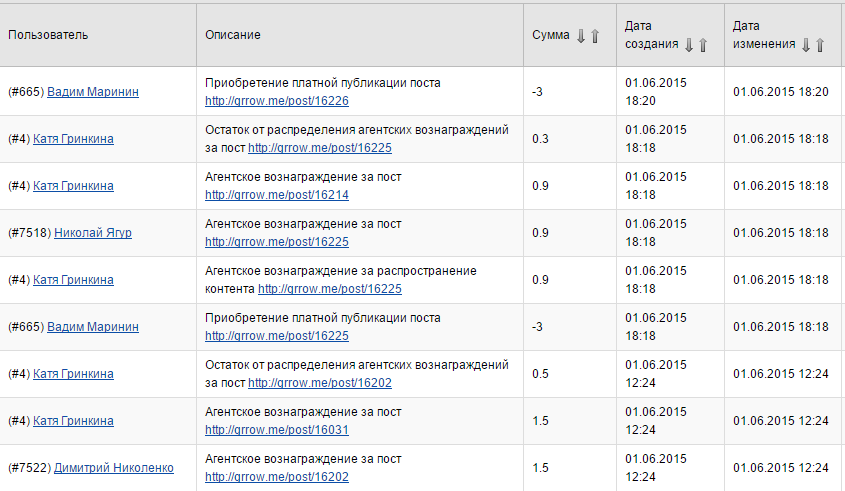Screen dimensions: 845x491
Task: Open post link grrow.me/post/16214
Action: coord(277,195)
